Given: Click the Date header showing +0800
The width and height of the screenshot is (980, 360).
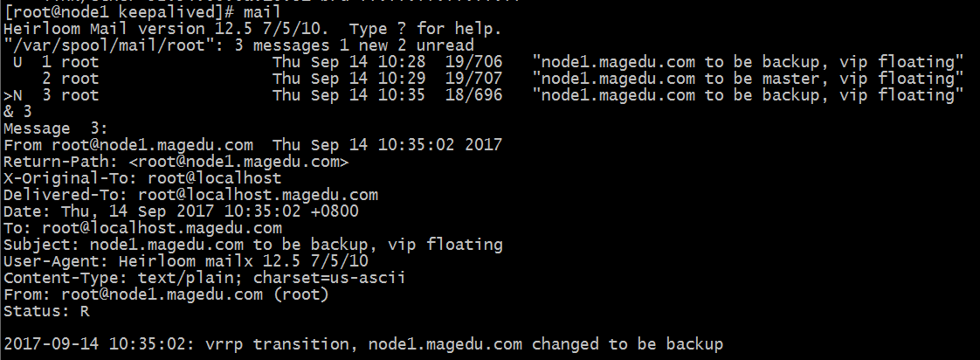Looking at the screenshot, I should tap(182, 211).
